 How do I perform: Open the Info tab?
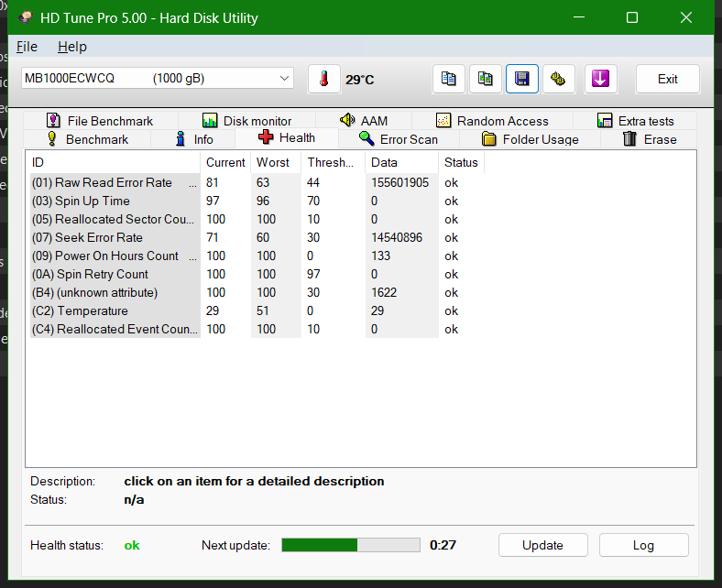(193, 139)
